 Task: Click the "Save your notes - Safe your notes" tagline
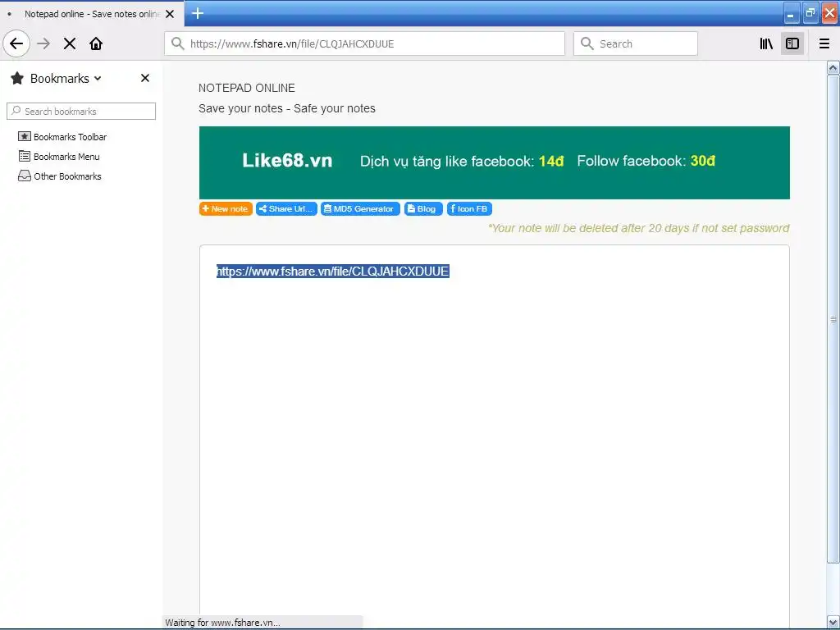[x=286, y=108]
